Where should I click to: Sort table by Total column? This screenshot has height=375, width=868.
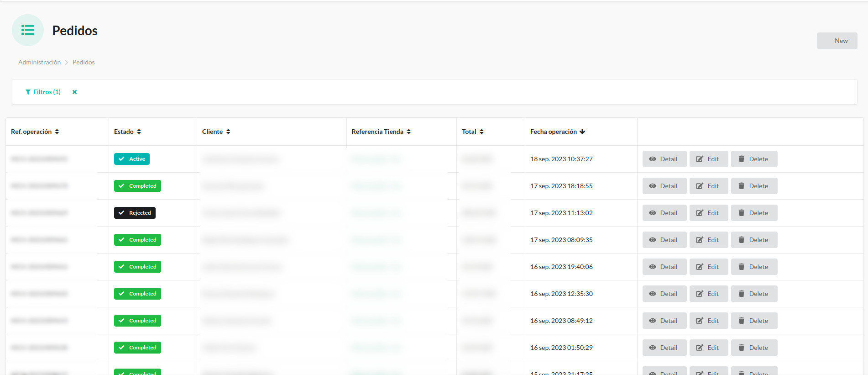481,132
